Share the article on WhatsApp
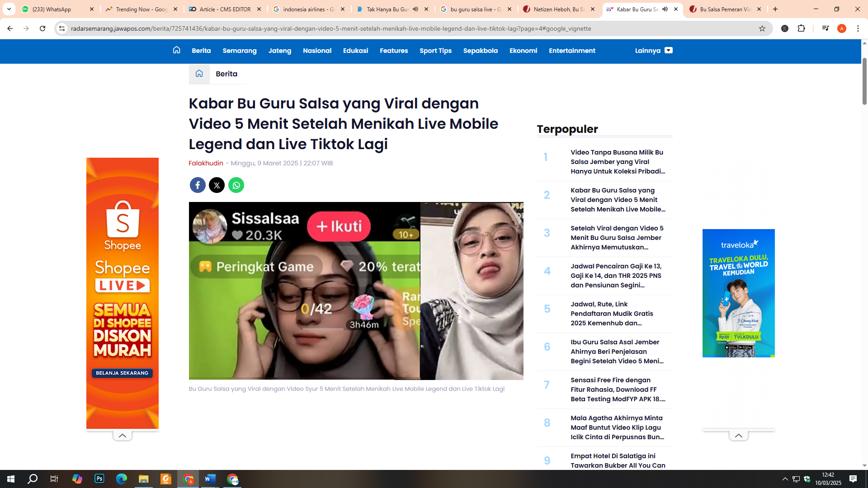 click(236, 185)
